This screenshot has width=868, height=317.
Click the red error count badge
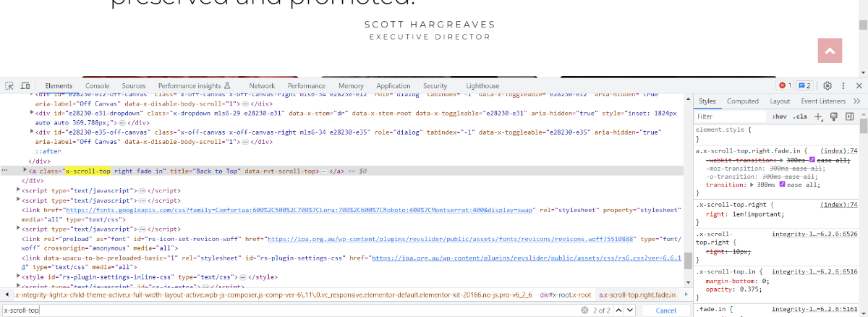[785, 85]
